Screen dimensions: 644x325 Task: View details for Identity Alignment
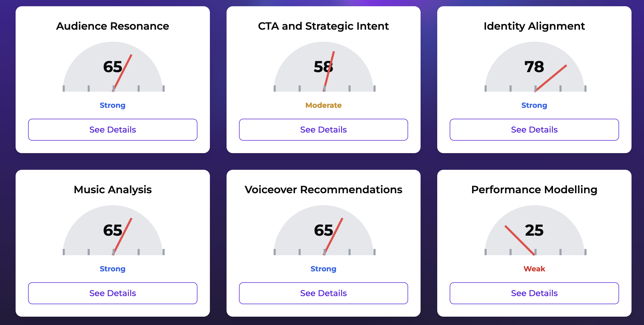[x=534, y=130]
